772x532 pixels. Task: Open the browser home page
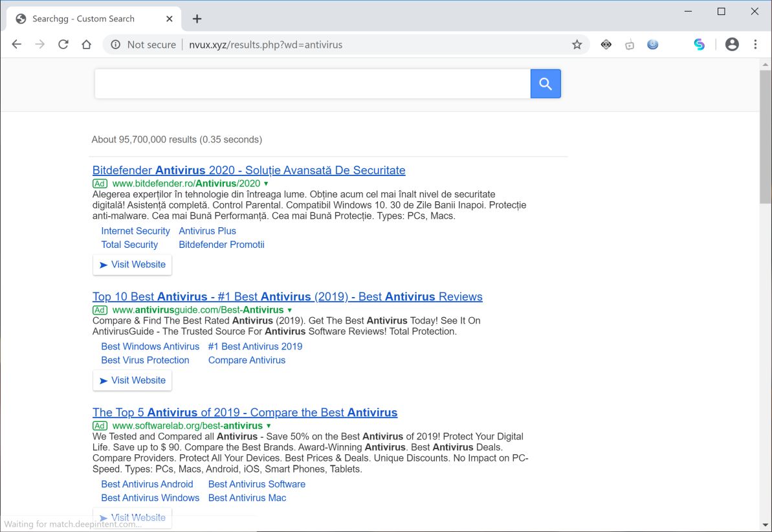86,45
